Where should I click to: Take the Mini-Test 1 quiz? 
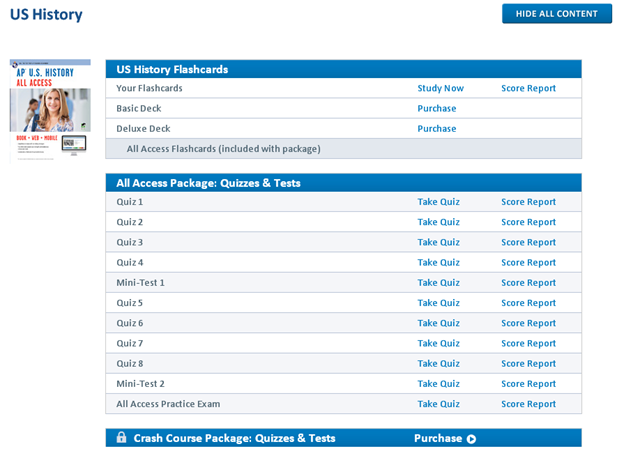point(438,283)
